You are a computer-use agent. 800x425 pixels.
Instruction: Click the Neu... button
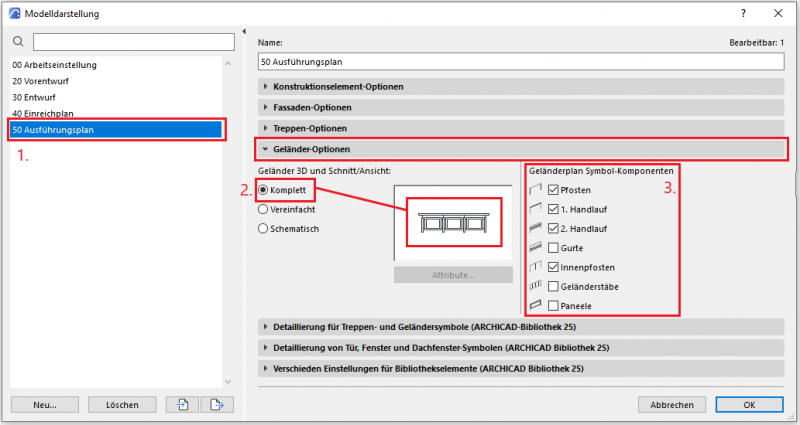[x=42, y=404]
